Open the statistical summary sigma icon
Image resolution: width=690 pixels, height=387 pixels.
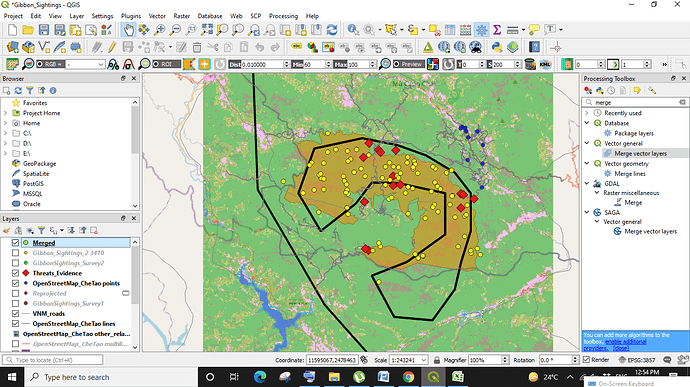coord(497,30)
